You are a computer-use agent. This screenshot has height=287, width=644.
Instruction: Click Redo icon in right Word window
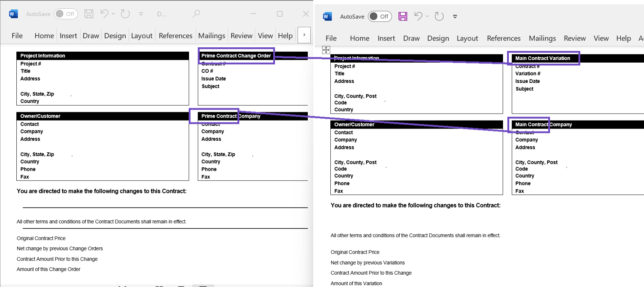(x=439, y=16)
